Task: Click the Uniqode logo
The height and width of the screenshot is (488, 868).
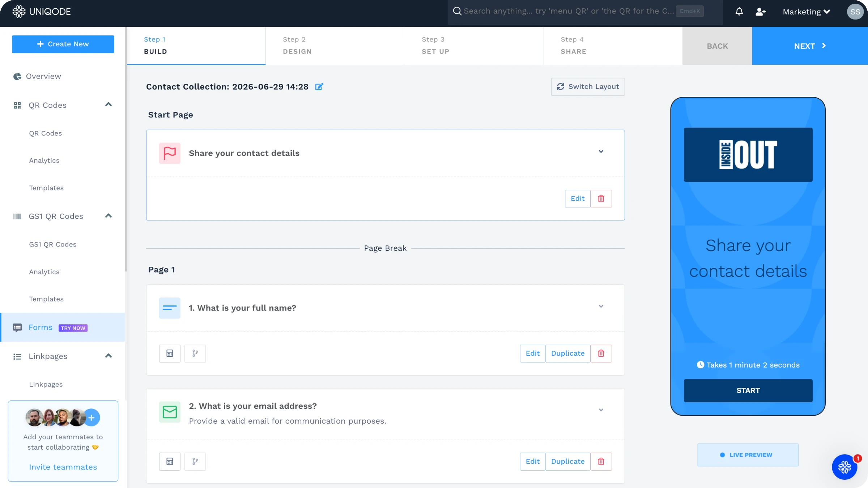Action: [42, 12]
